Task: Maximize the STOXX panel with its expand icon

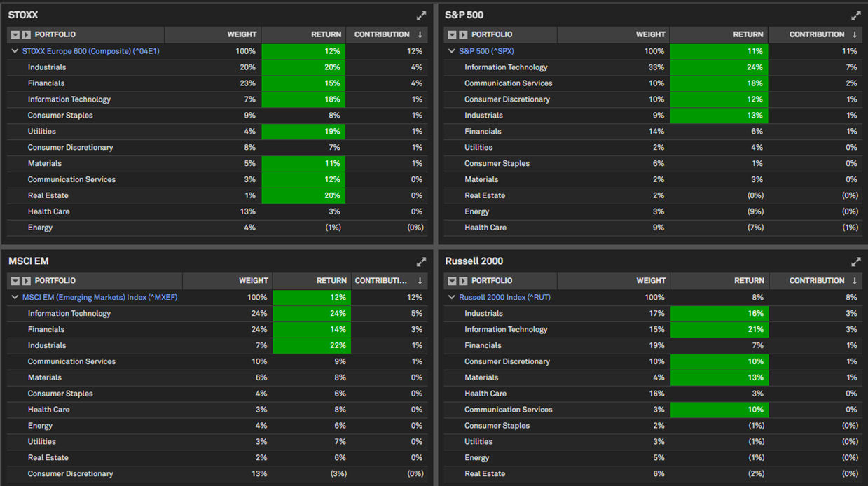Action: tap(421, 15)
